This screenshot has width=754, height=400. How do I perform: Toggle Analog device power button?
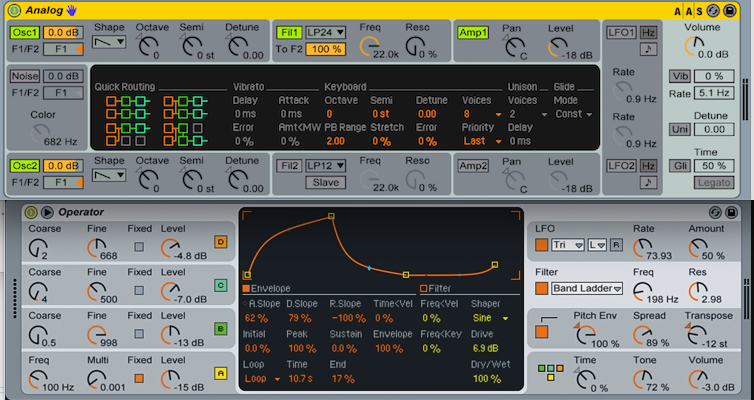point(14,10)
